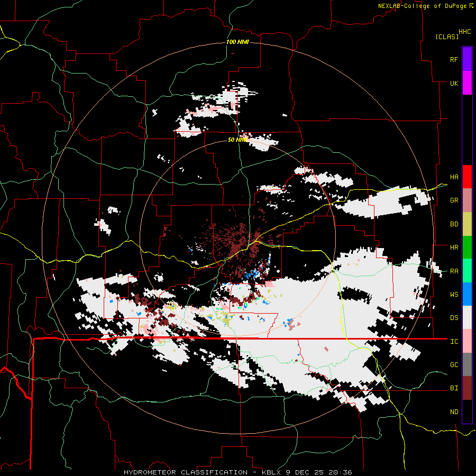
Task: Click the GR dusty-pink legend swatch
Action: point(467,200)
